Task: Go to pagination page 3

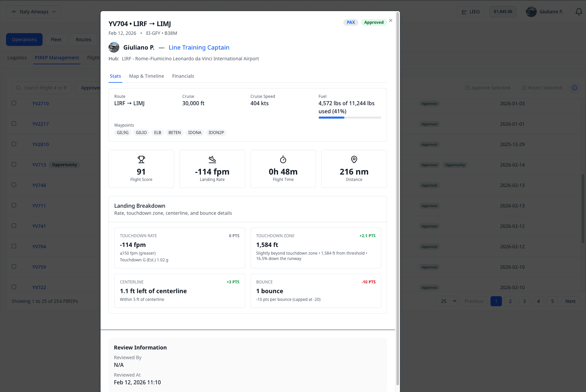Action: click(x=524, y=301)
